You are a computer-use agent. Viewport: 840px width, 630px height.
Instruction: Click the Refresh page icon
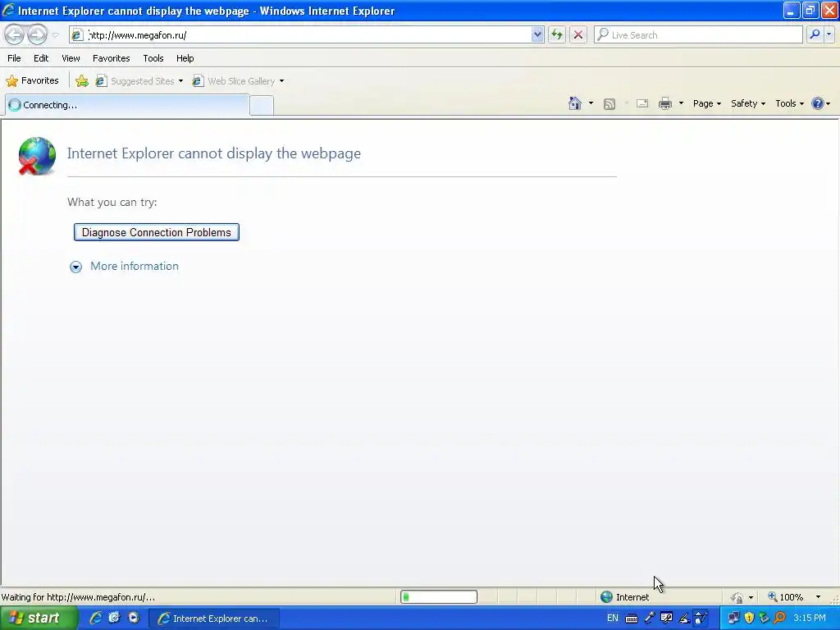pyautogui.click(x=557, y=34)
